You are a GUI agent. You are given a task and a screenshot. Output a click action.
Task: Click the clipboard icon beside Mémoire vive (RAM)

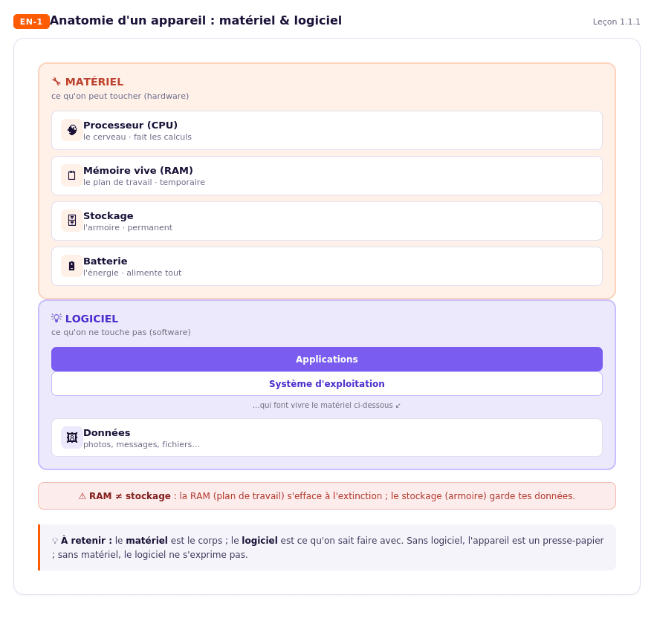72,175
